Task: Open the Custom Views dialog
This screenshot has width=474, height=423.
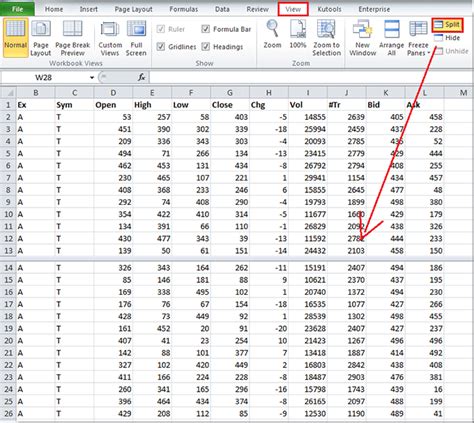Action: 110,30
